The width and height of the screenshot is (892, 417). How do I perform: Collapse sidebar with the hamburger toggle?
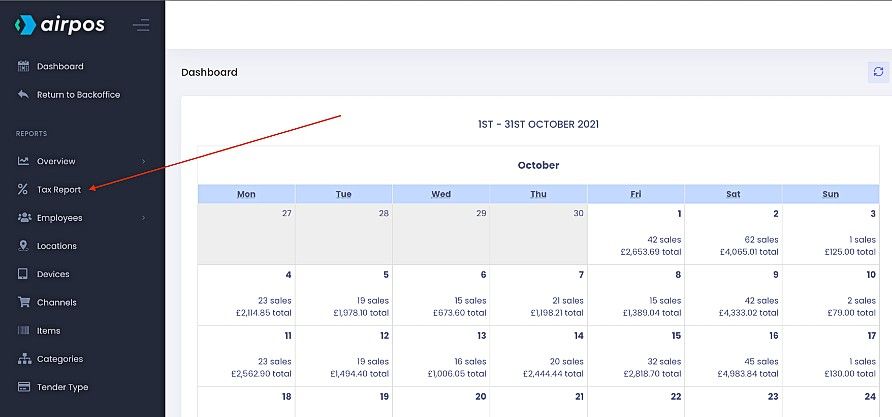click(141, 25)
